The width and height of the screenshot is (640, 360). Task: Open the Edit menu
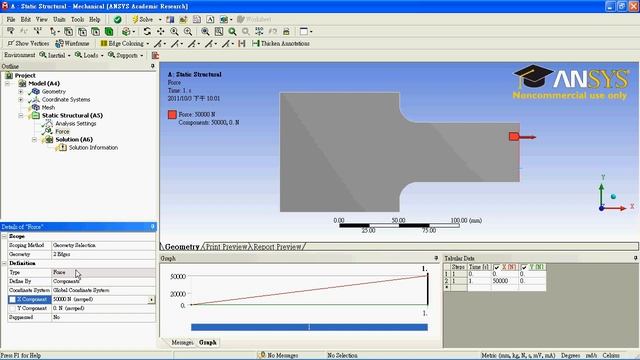pyautogui.click(x=26, y=19)
